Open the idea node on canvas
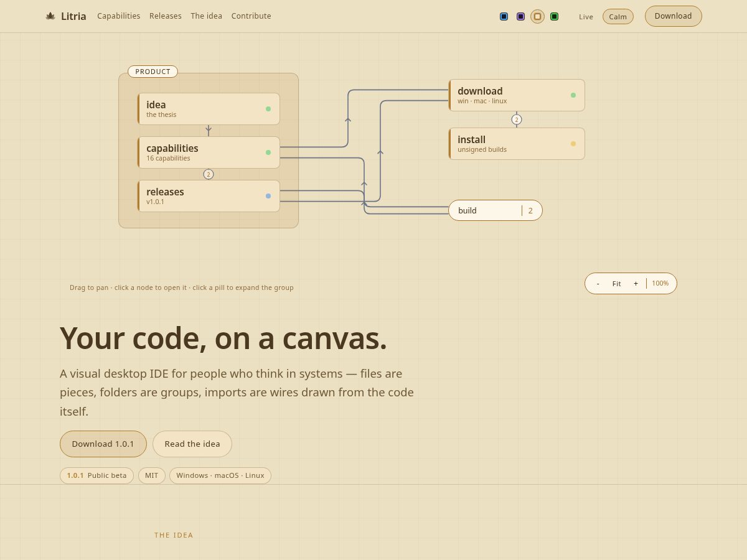This screenshot has height=560, width=747. point(209,109)
